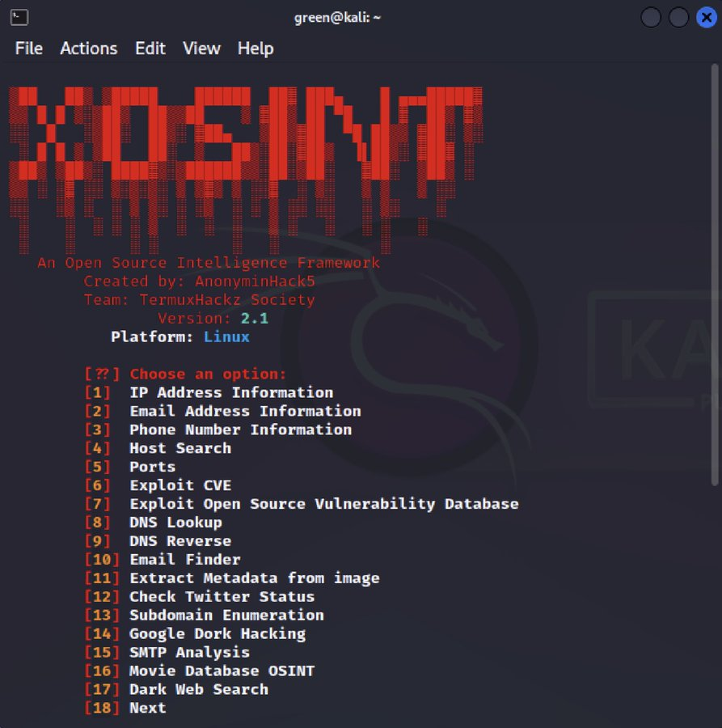This screenshot has width=722, height=728.
Task: Click 'Ports' option text
Action: pos(152,467)
